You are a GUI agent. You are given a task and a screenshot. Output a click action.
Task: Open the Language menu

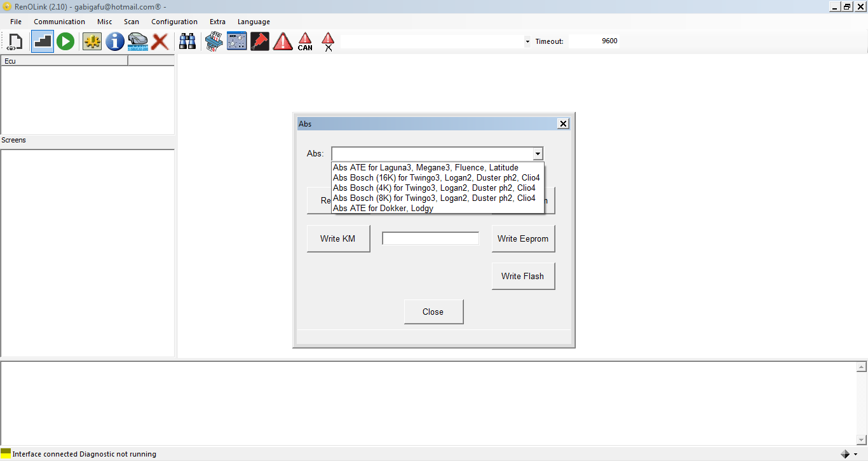pyautogui.click(x=254, y=22)
